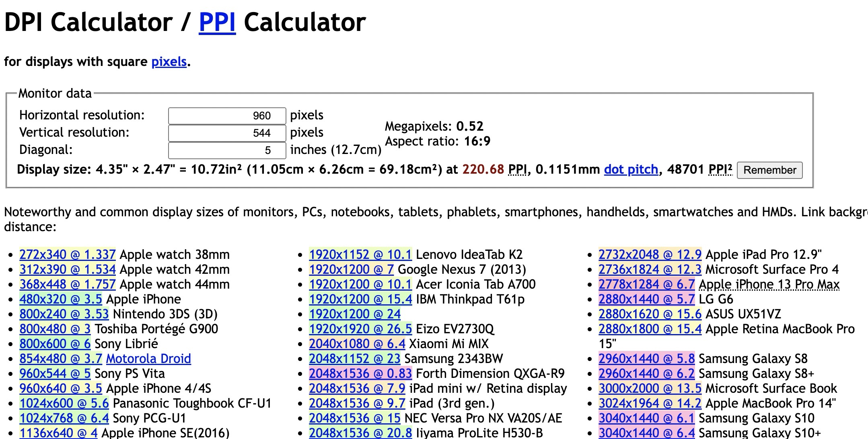Choose 800x240 @ 3.53 Nintendo 3DS preset
868x439 pixels.
point(64,314)
